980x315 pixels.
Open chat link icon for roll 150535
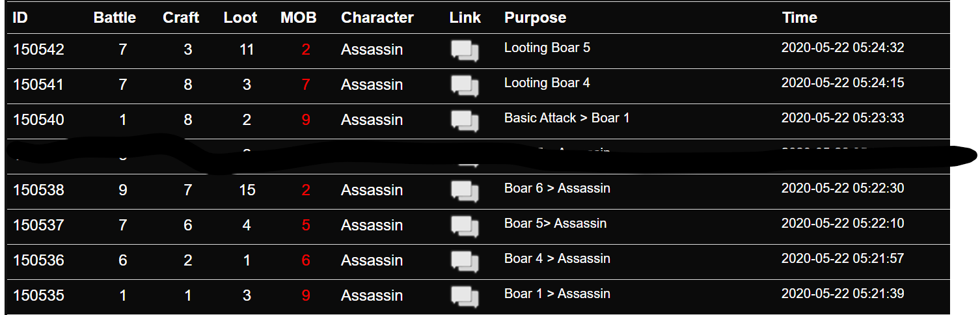[x=465, y=296]
